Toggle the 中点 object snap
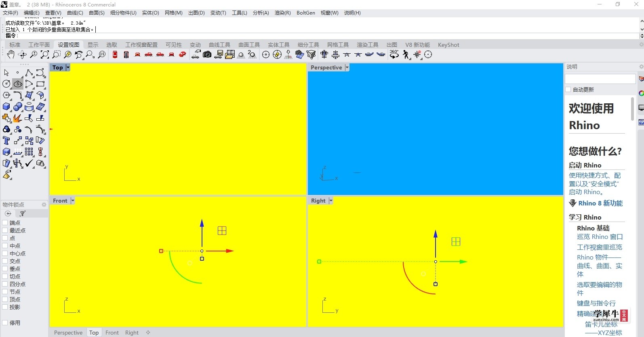The height and width of the screenshot is (337, 644). click(5, 246)
